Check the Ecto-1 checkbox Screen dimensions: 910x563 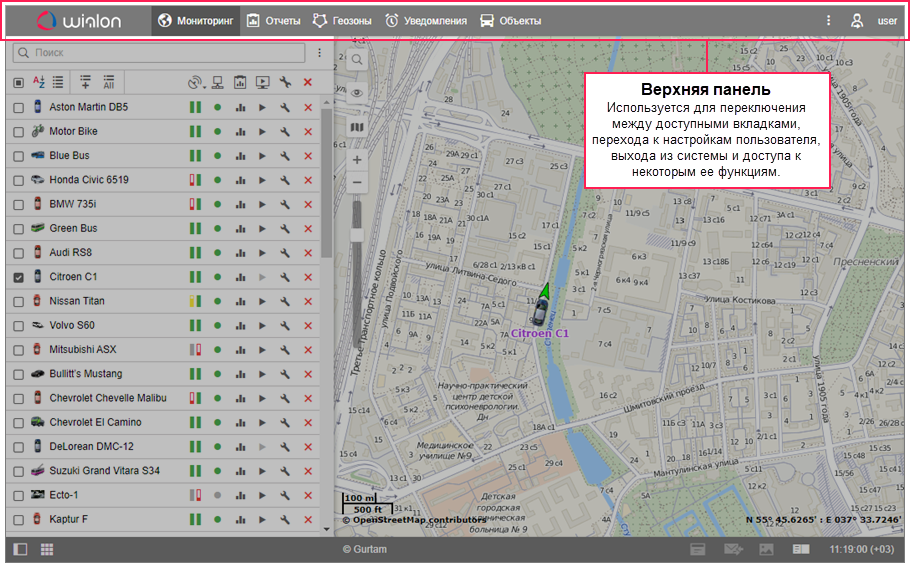tap(19, 496)
